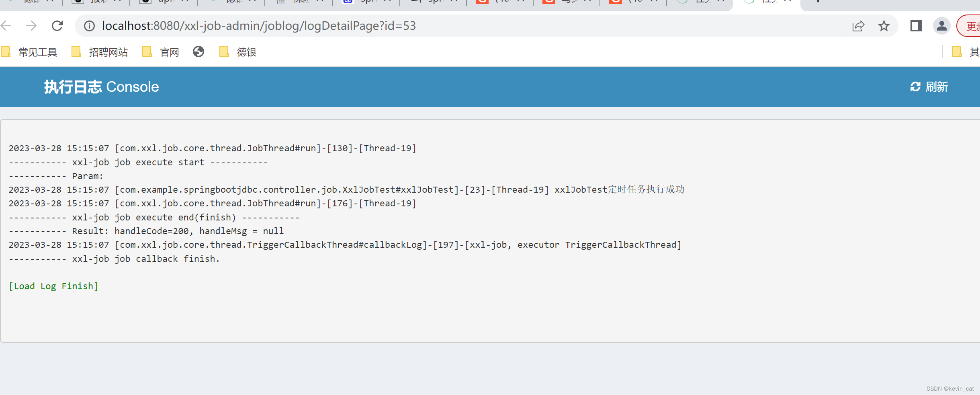Click the 'Param:' log line

point(56,176)
